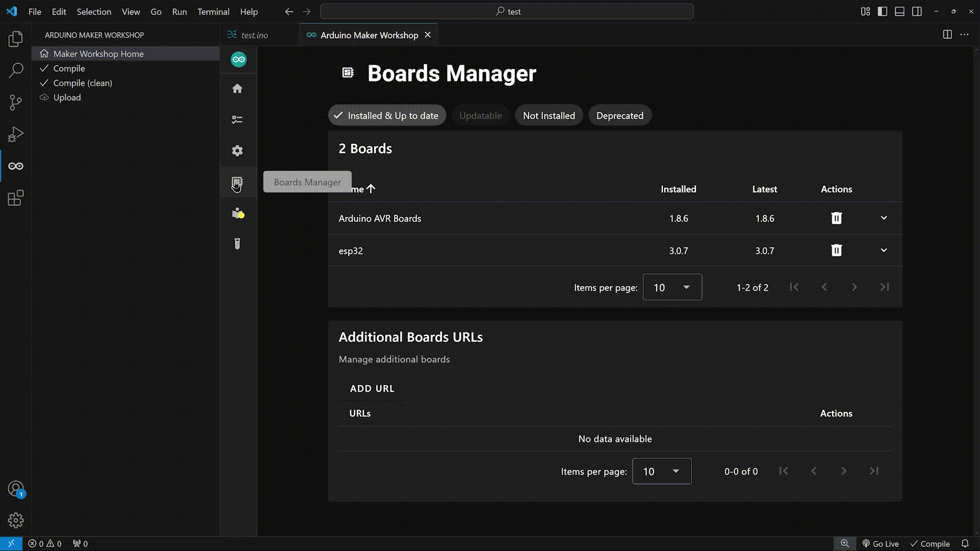
Task: Open the Arduino Maker Workshop activity bar icon
Action: (16, 166)
